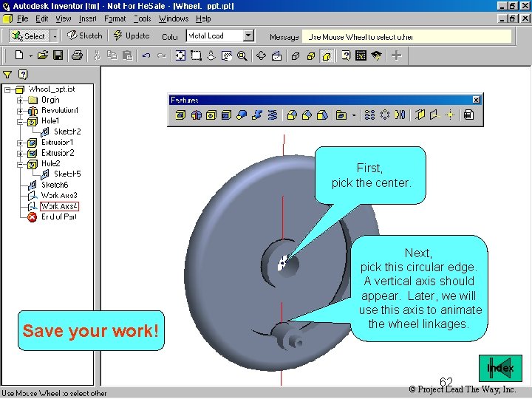The height and width of the screenshot is (399, 532).
Task: Switch to wireframe display mode
Action: [296, 55]
